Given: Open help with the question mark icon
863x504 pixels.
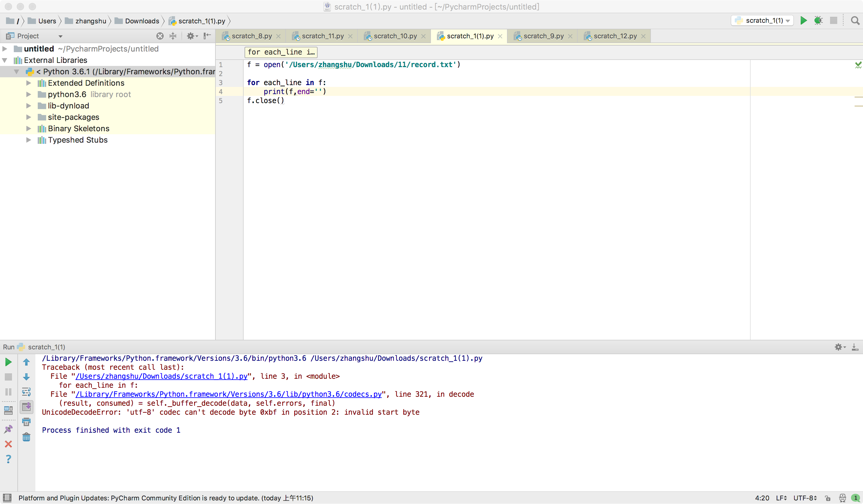Looking at the screenshot, I should pos(9,459).
